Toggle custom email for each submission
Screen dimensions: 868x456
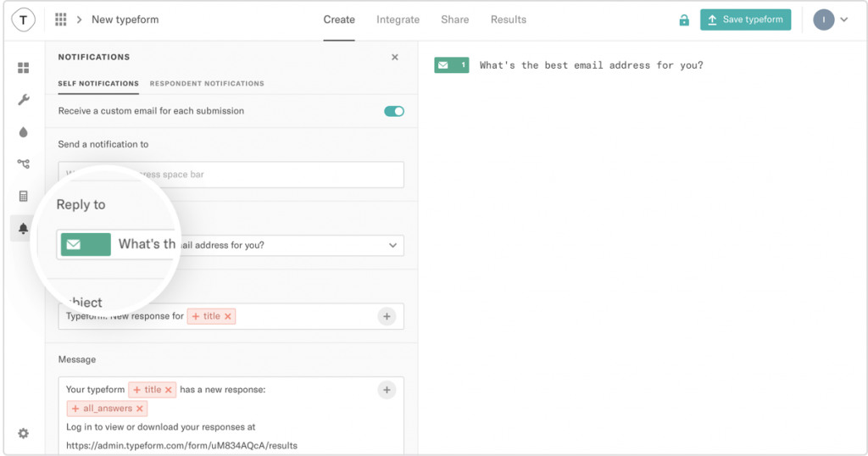pos(394,111)
